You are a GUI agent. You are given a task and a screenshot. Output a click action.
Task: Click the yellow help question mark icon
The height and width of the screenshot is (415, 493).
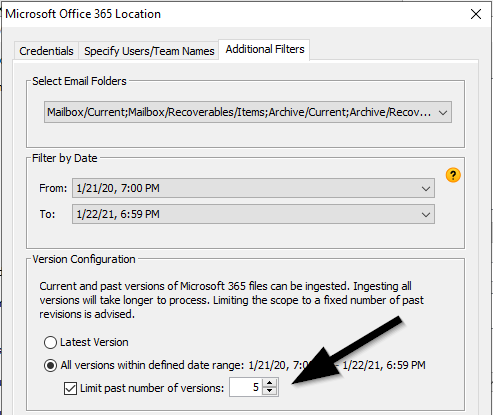tap(453, 175)
